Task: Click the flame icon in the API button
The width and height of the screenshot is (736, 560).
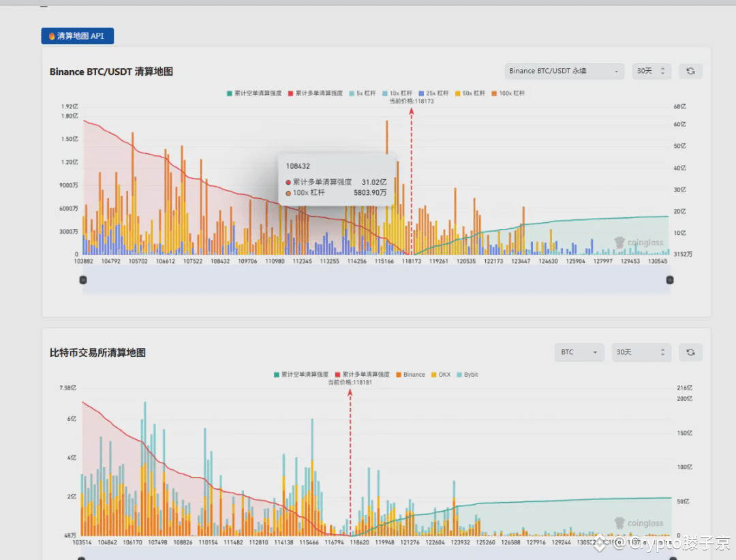Action: 52,36
